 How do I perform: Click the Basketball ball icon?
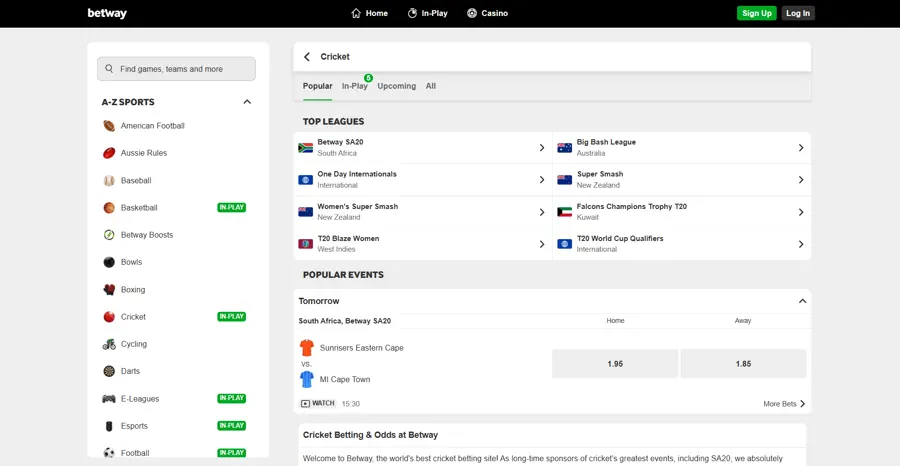point(109,208)
